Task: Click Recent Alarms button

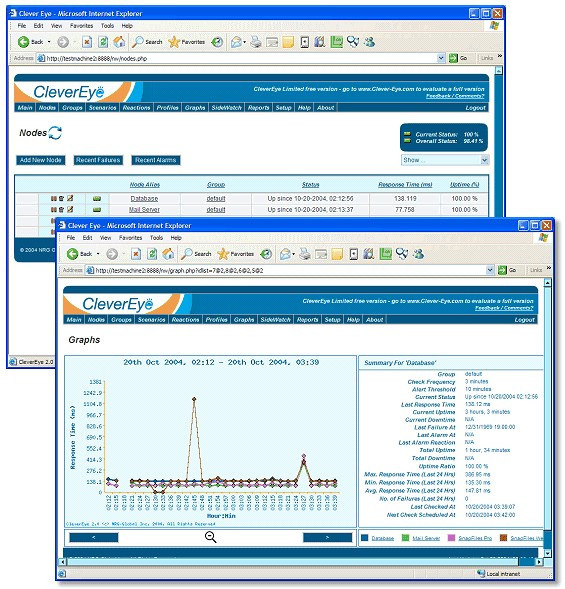Action: click(x=156, y=160)
